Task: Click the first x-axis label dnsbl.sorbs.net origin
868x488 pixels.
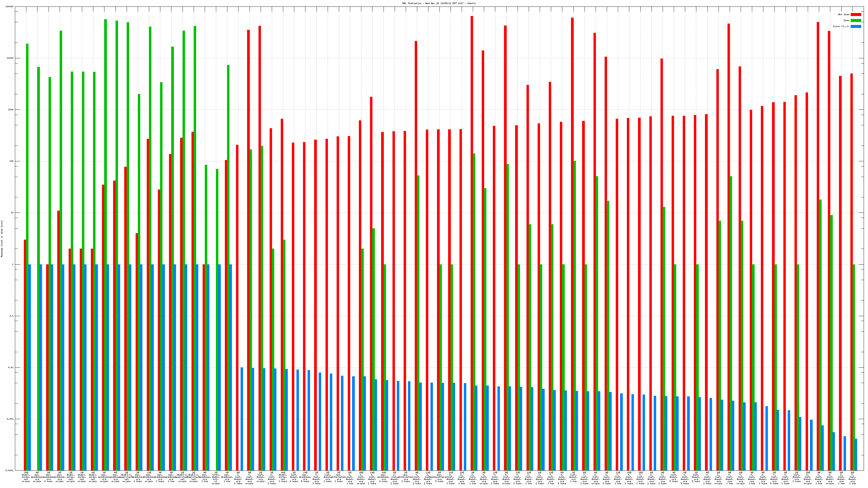Action: pos(26,477)
